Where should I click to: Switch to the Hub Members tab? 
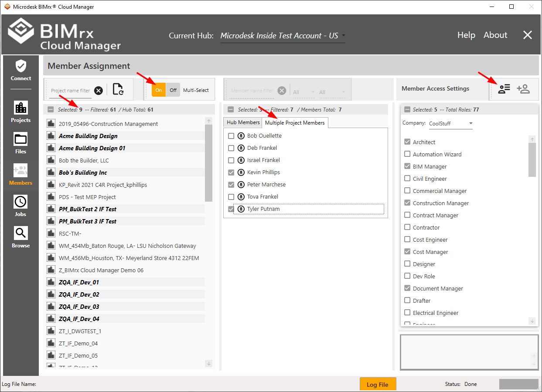[x=243, y=122]
